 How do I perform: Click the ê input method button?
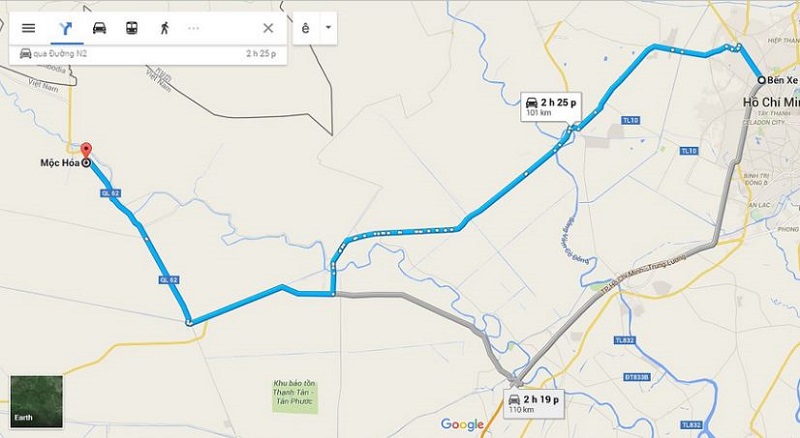[306, 28]
